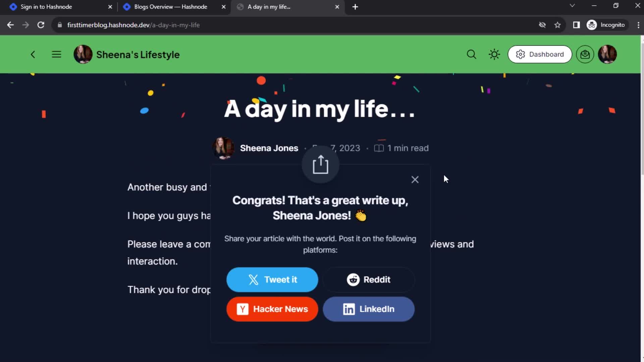This screenshot has height=362, width=644.
Task: Click the Sheena's Lifestyle profile avatar
Action: (x=83, y=54)
